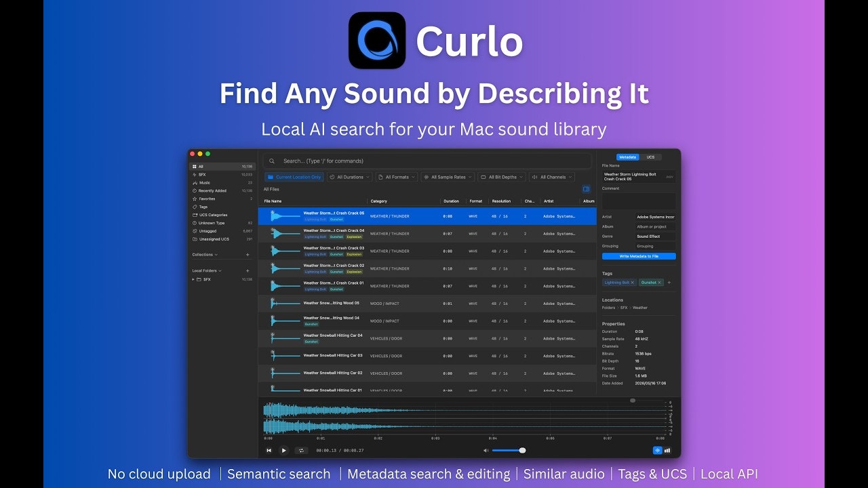Add a local folder with plus
This screenshot has width=868, height=488.
point(248,270)
